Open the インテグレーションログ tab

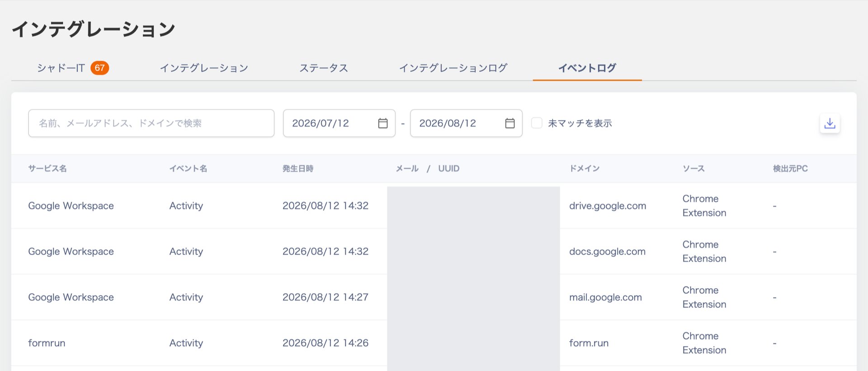point(453,68)
